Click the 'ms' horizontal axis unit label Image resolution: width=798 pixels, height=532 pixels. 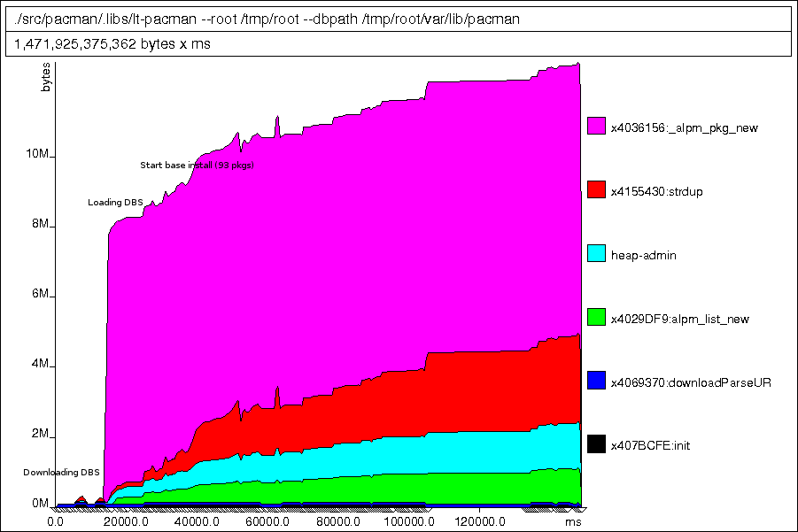pos(573,521)
